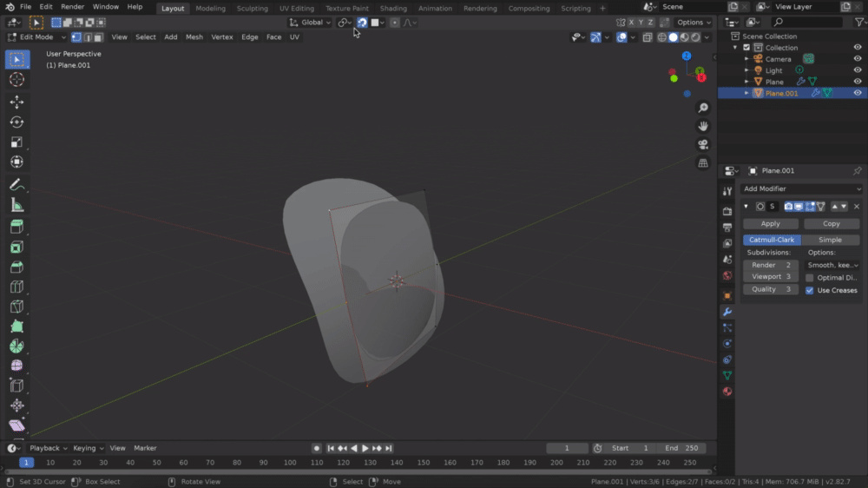This screenshot has height=488, width=868.
Task: Click the pan view hand icon
Action: 703,126
